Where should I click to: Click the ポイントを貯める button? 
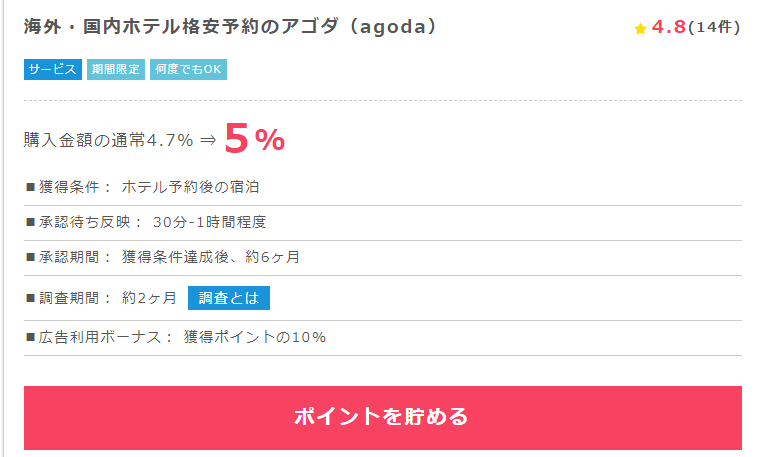tap(383, 417)
